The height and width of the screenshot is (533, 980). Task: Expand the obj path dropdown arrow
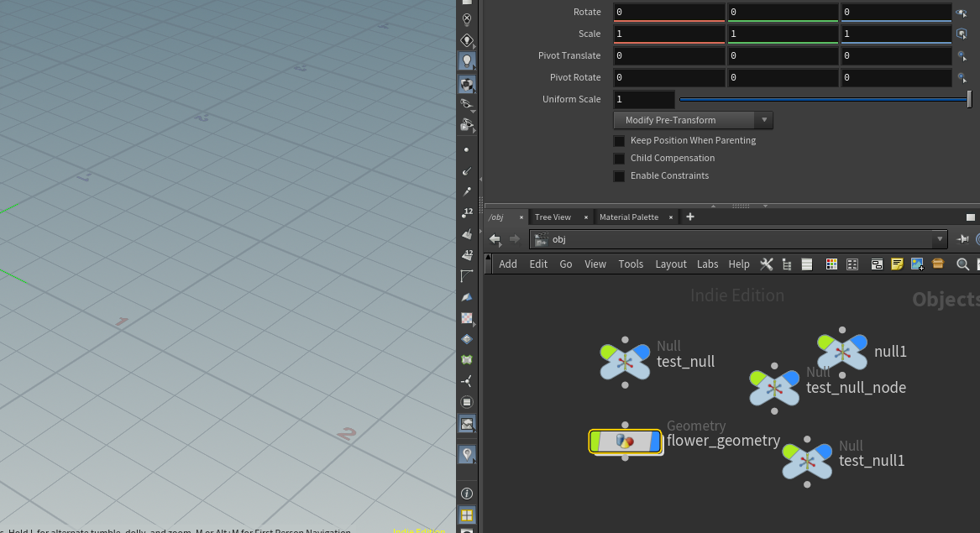(x=940, y=239)
